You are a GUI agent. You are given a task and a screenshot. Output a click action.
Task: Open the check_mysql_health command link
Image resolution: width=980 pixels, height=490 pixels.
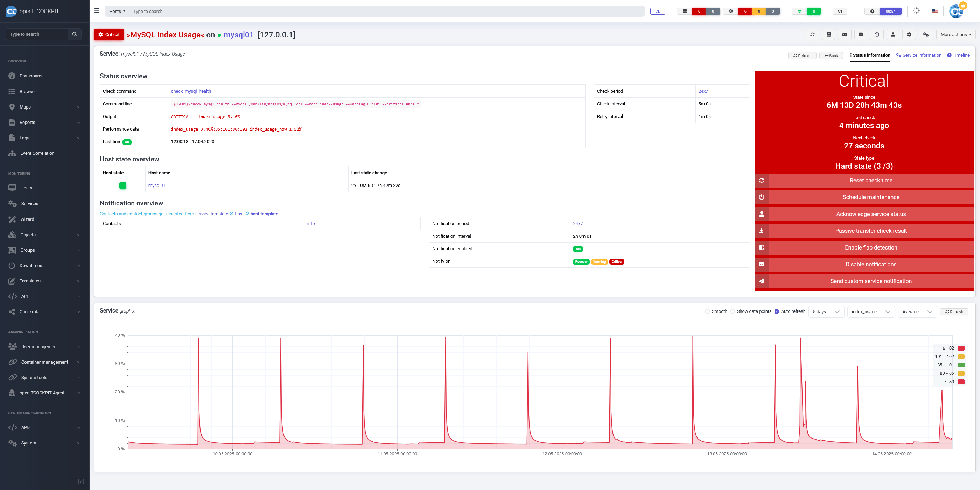191,91
